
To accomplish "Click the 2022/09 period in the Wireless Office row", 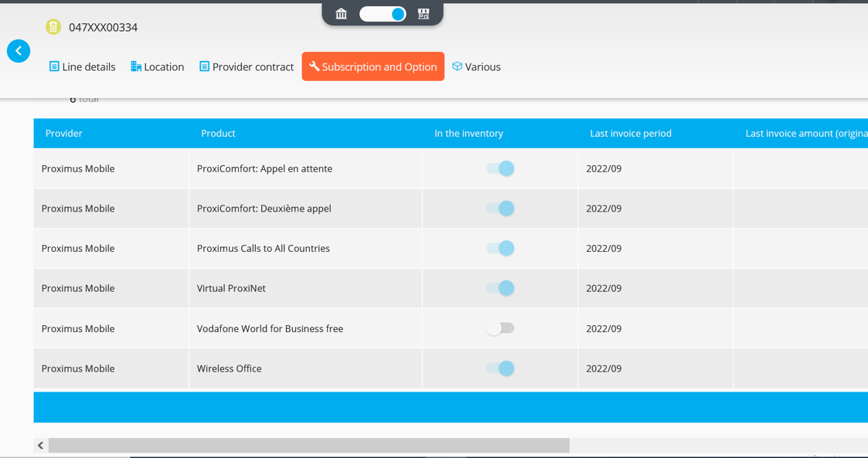I will [604, 368].
